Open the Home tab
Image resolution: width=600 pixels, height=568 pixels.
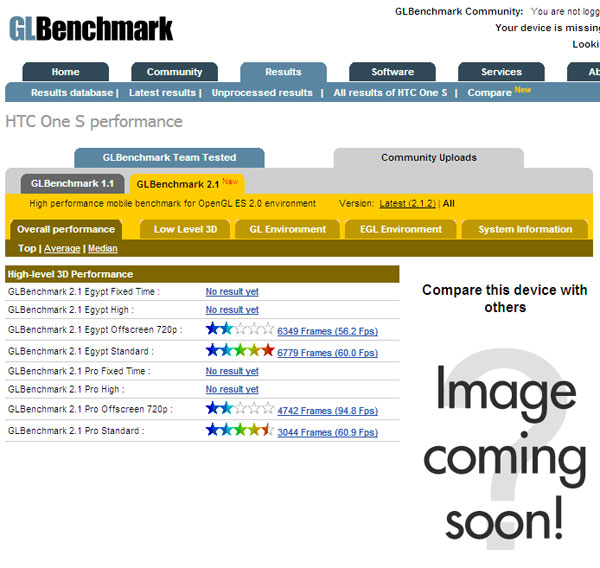65,72
